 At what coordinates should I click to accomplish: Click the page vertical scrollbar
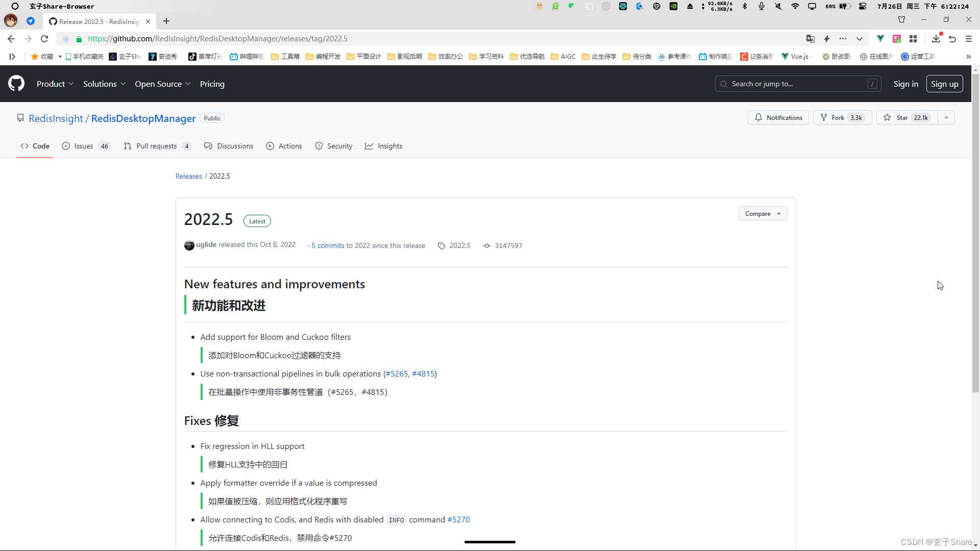pos(975,232)
